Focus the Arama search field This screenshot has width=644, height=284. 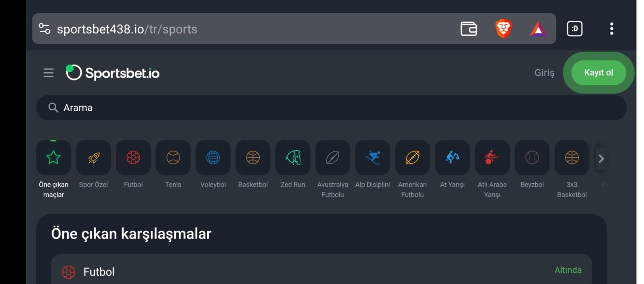point(331,108)
